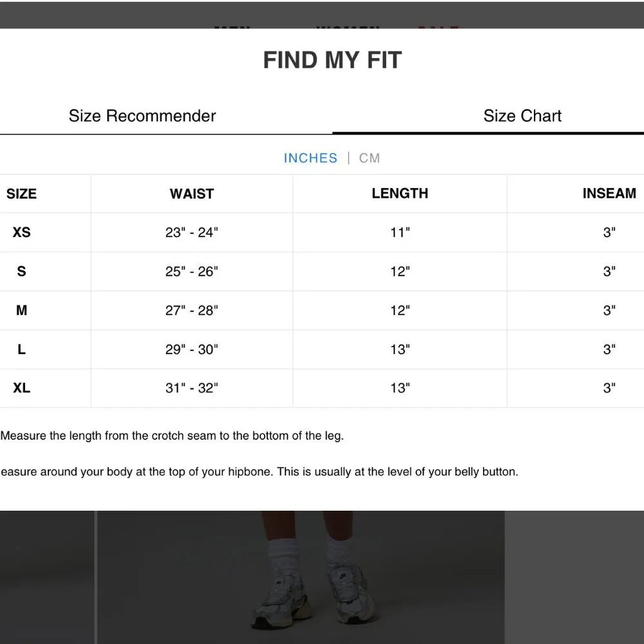This screenshot has width=644, height=644.
Task: Click the LENGTH column header
Action: 399,193
